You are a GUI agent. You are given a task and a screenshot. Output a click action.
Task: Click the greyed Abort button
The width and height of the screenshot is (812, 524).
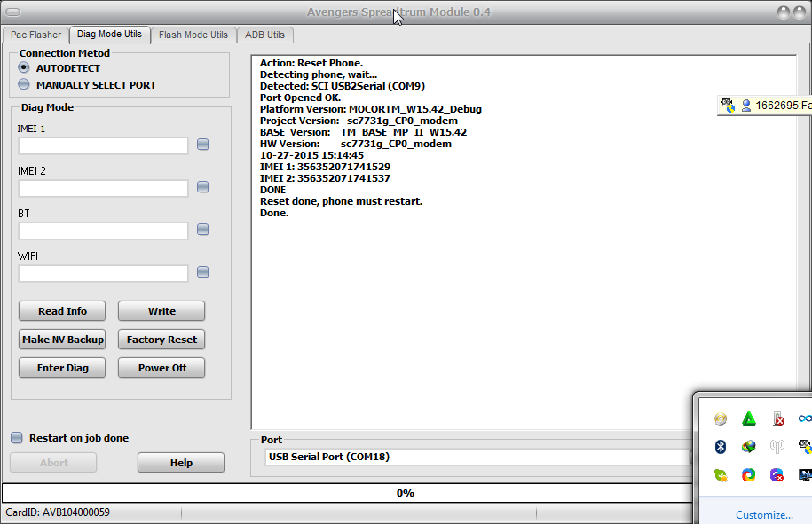coord(53,463)
